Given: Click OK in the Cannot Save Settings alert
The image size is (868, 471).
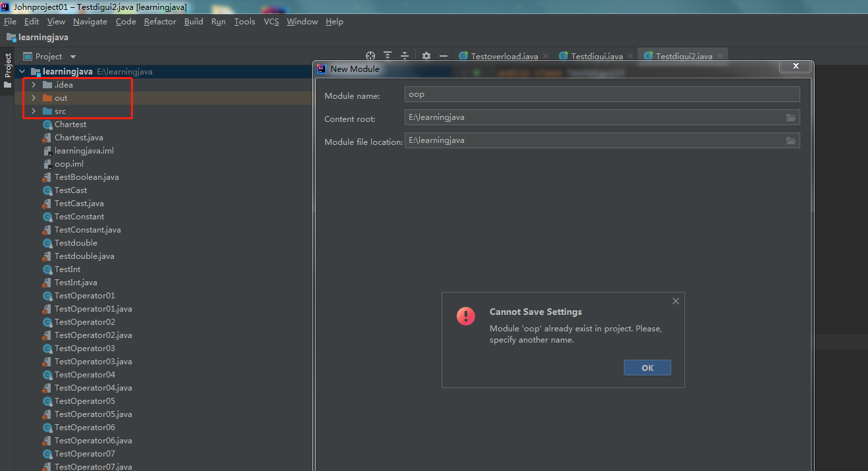Looking at the screenshot, I should [x=648, y=368].
